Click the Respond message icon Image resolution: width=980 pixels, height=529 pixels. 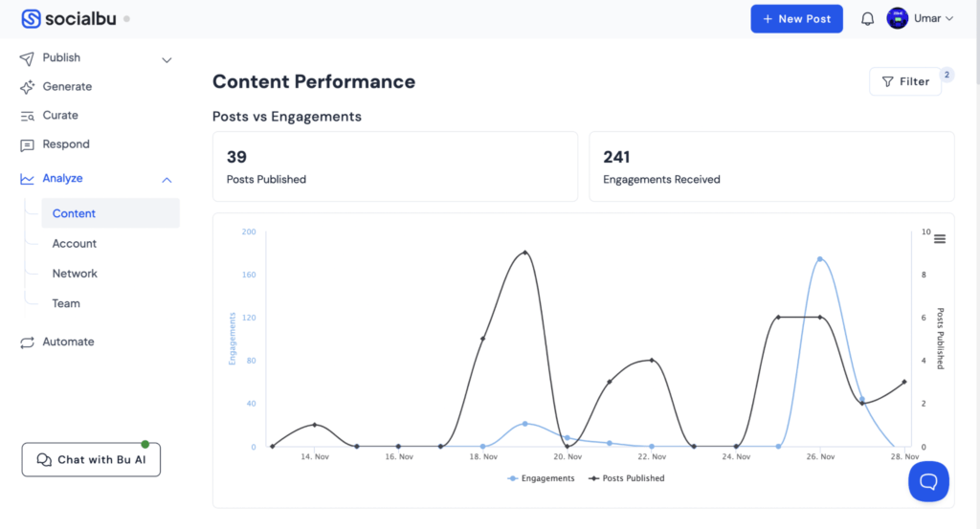click(27, 145)
